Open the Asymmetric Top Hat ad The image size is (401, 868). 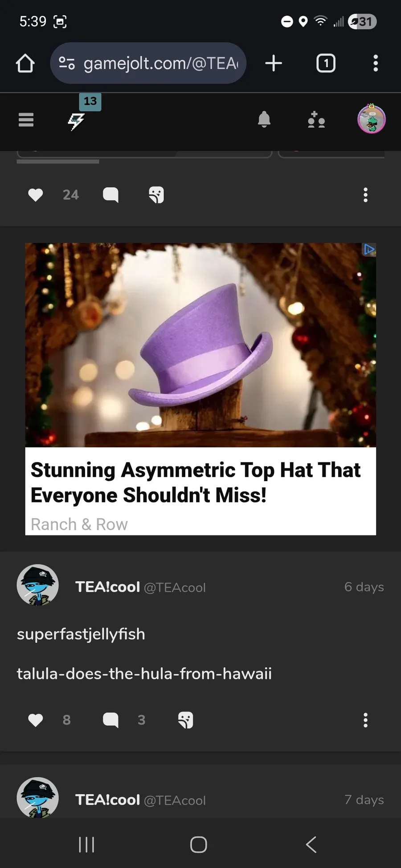click(x=200, y=389)
